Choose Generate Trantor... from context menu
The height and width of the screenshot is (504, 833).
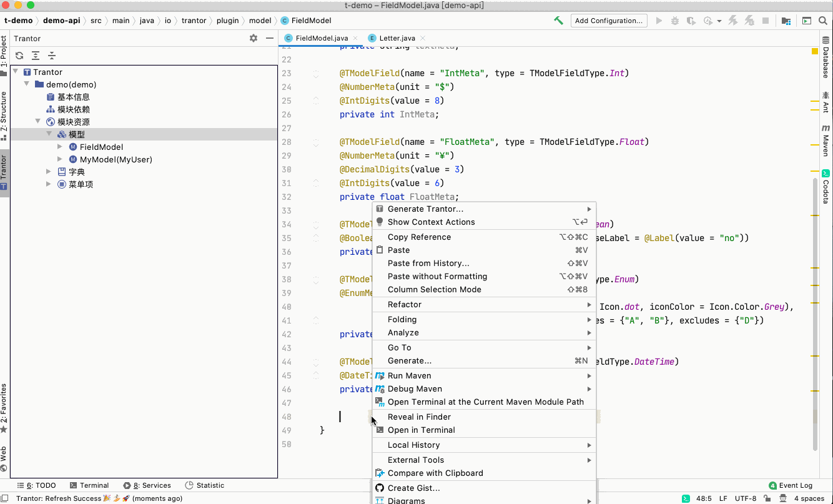(484, 209)
